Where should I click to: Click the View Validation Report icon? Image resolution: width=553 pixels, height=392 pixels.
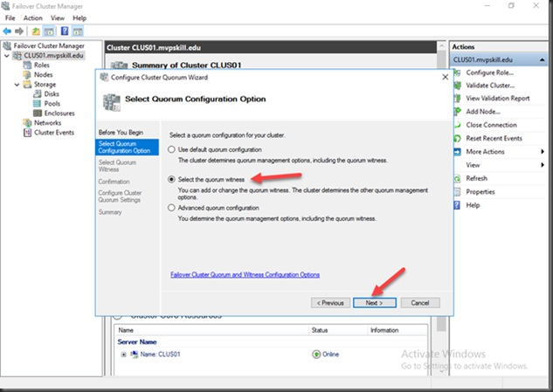(458, 99)
